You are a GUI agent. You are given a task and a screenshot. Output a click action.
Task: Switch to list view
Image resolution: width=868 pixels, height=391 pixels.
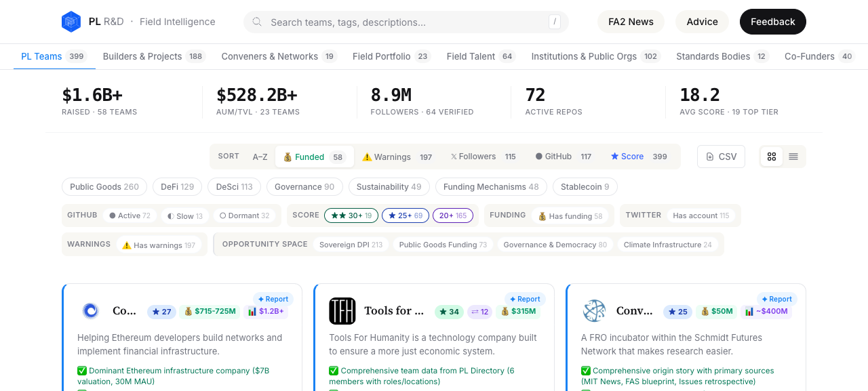793,157
